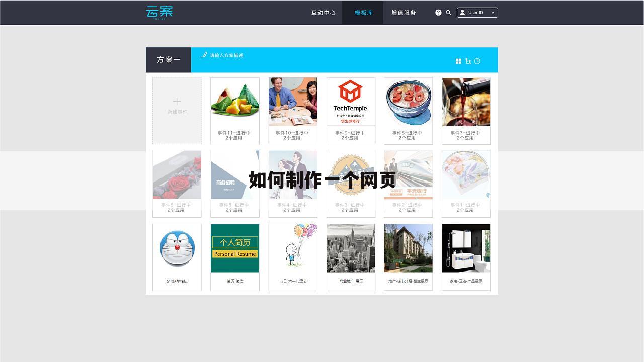Select the grid view icon

pos(458,61)
